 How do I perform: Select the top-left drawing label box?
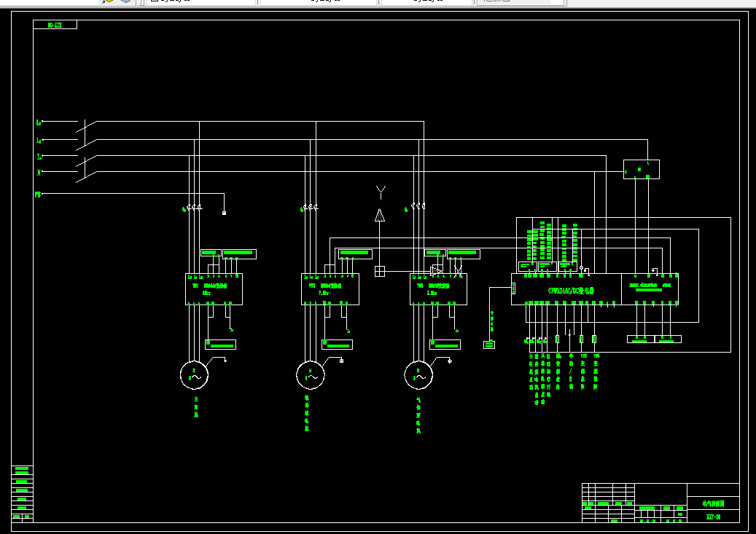55,25
